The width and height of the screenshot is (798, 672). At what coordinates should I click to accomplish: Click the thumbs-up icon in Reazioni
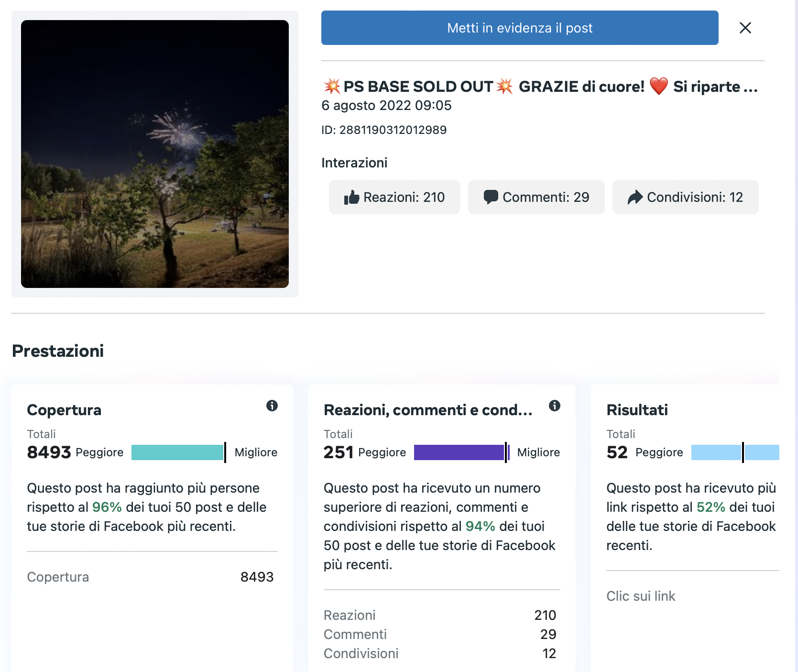(351, 197)
